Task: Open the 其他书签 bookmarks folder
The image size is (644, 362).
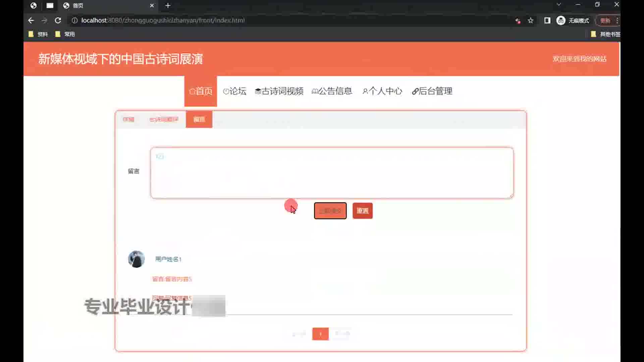Action: click(605, 34)
